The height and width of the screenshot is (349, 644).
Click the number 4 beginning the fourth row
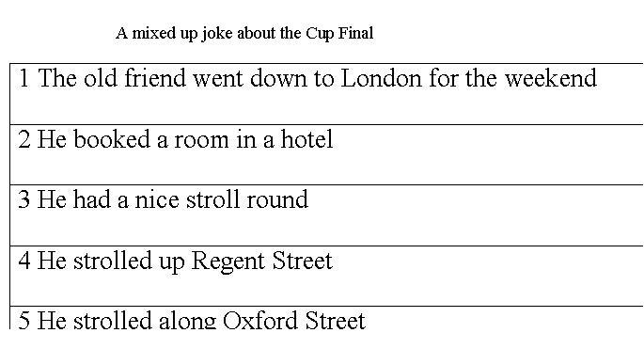[24, 261]
